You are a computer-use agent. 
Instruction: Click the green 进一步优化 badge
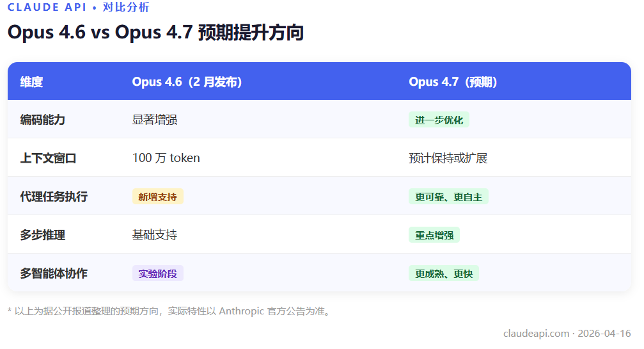pos(439,120)
